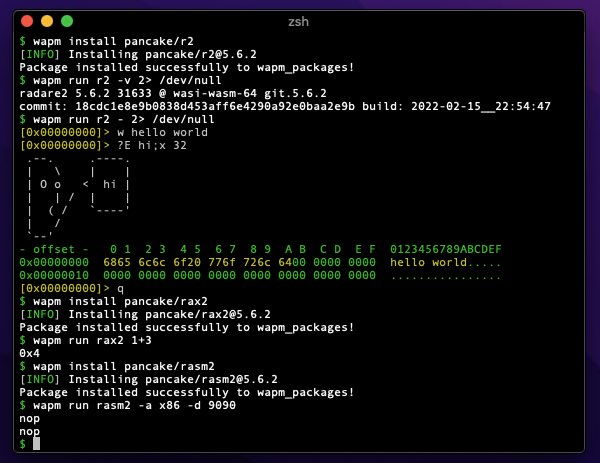This screenshot has height=463, width=600.
Task: Click the hex value 6f20
Action: [187, 262]
